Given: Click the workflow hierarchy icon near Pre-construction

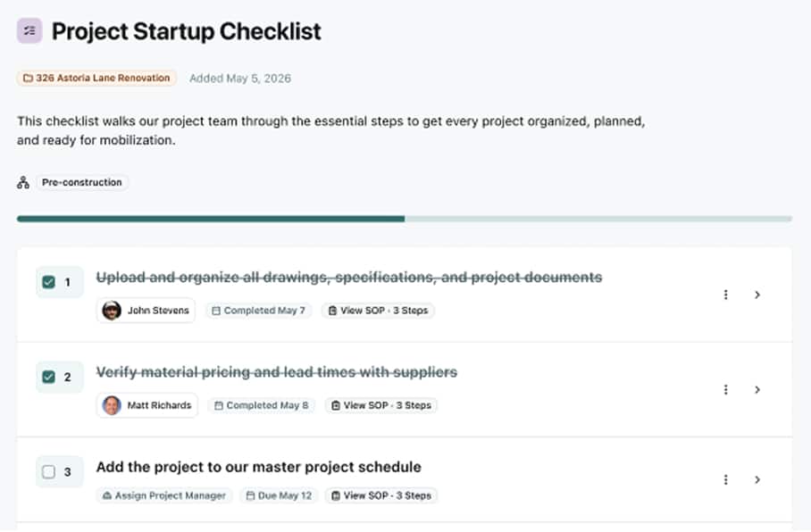Looking at the screenshot, I should [x=23, y=182].
